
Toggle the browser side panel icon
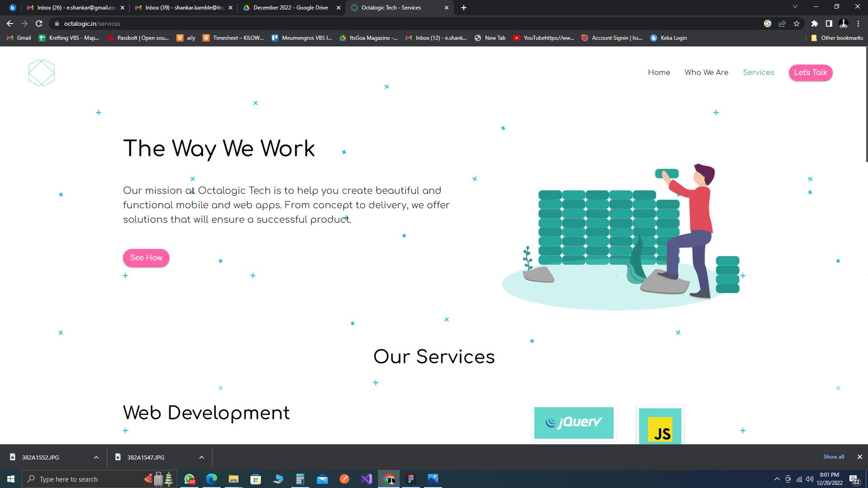tap(829, 23)
